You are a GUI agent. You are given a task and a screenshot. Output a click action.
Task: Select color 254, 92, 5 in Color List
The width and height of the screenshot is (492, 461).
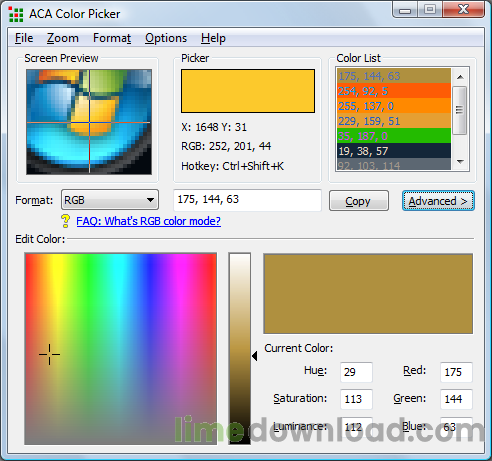[x=394, y=91]
